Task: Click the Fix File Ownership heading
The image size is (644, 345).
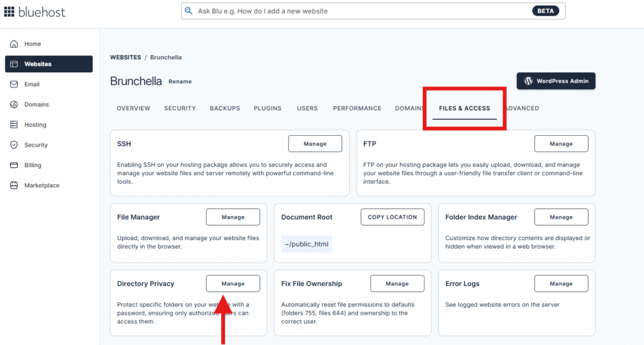Action: [311, 283]
